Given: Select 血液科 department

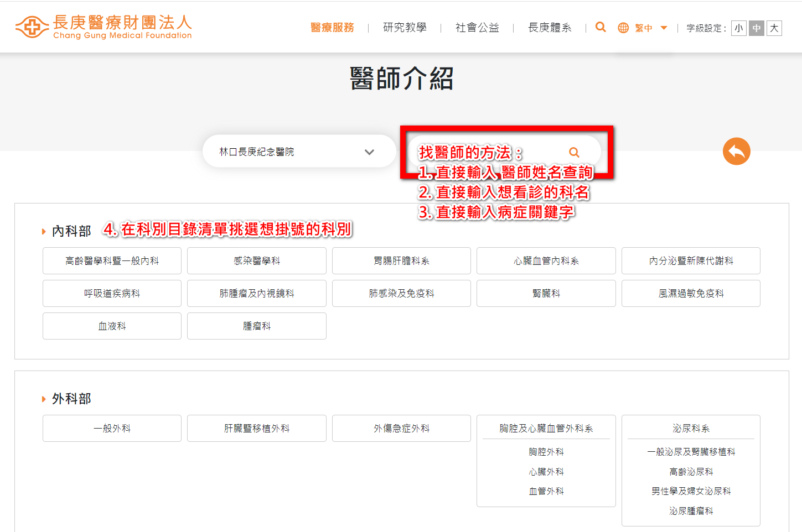Looking at the screenshot, I should 112,326.
